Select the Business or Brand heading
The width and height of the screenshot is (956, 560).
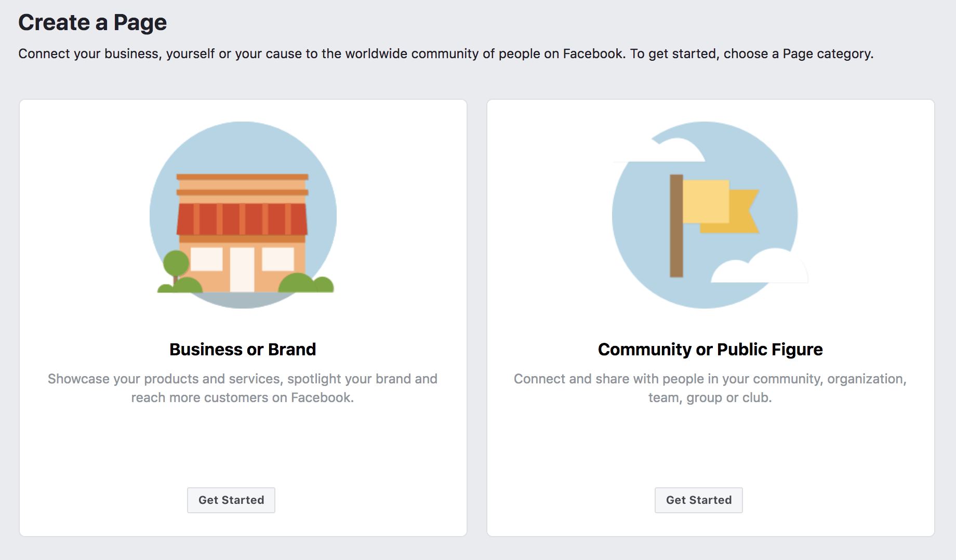point(243,350)
